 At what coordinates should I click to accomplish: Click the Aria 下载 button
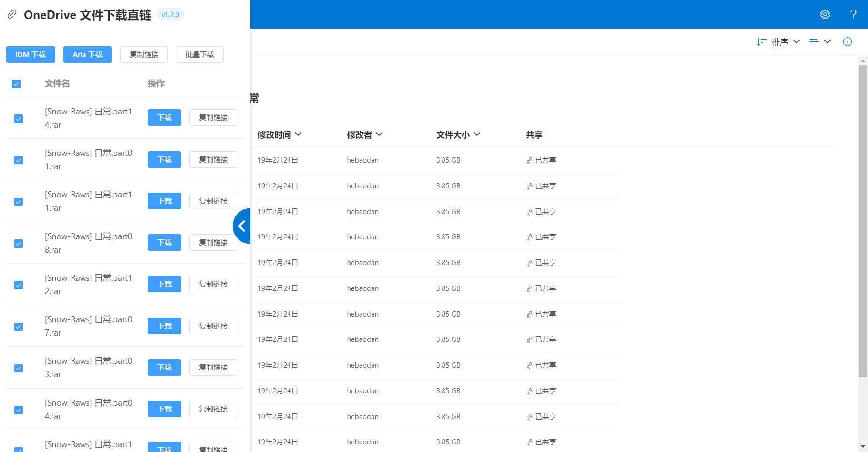pos(87,55)
